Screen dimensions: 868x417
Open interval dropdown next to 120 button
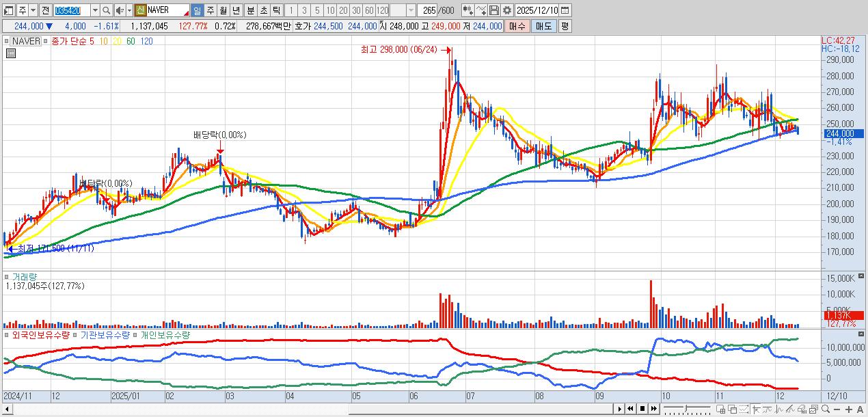pyautogui.click(x=411, y=10)
